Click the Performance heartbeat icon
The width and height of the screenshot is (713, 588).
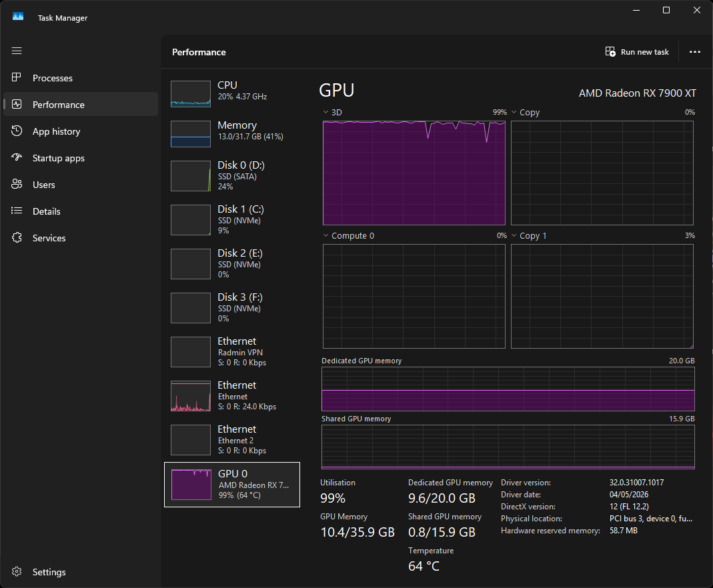17,105
